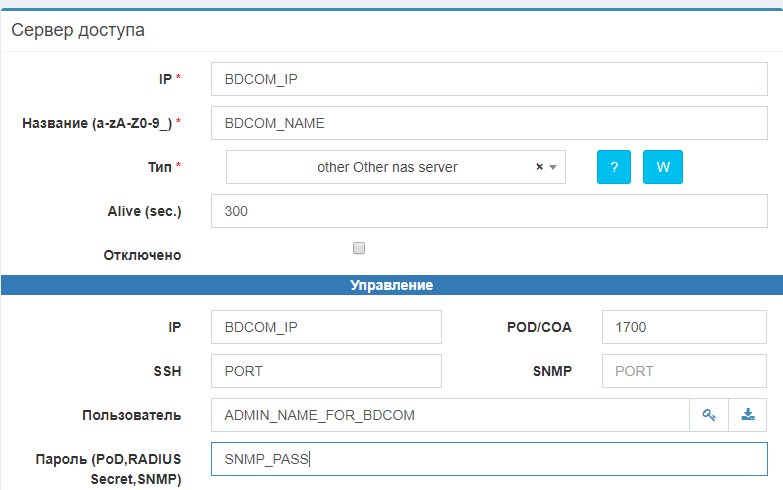
Task: Toggle the Отключено checkbox
Action: [359, 248]
